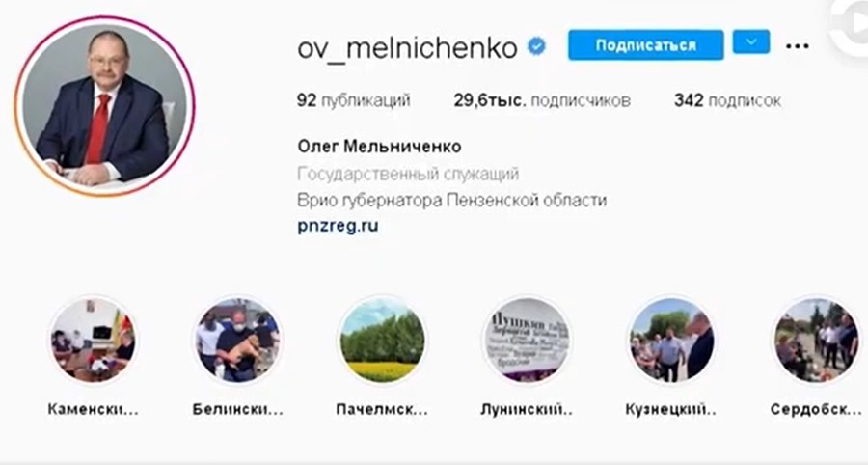View the 342 подписок following list

[727, 100]
